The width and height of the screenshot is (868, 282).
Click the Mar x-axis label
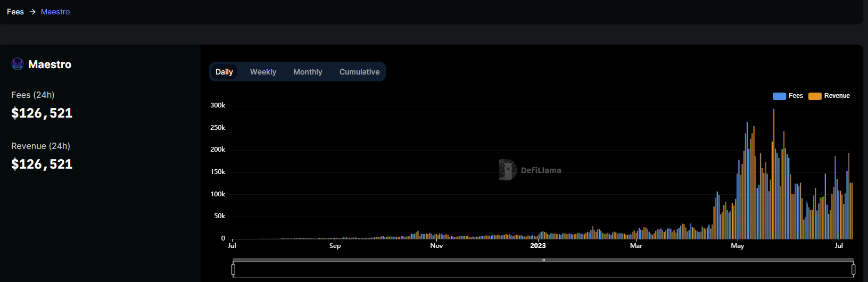point(636,246)
